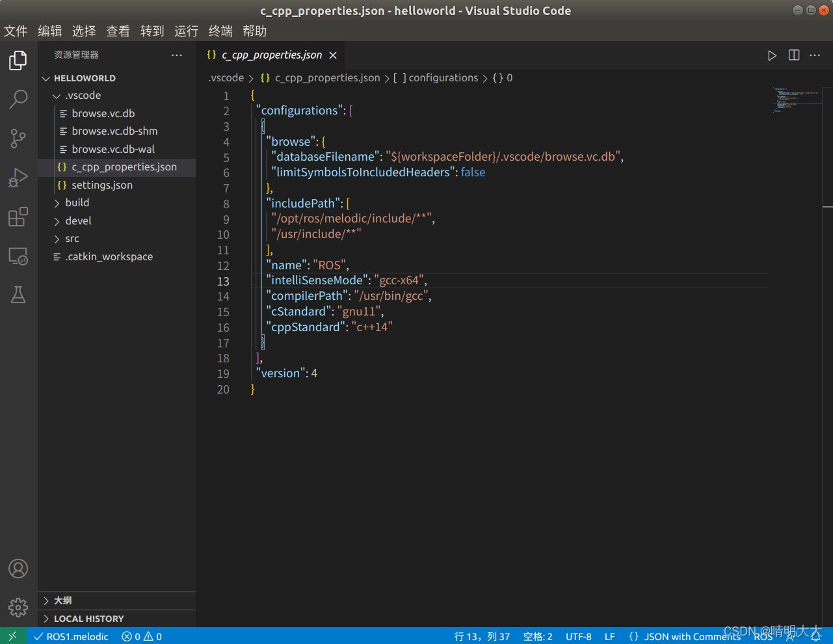Click the "/usr/bin/gcc" string value
Viewport: 833px width, 644px height.
(392, 296)
